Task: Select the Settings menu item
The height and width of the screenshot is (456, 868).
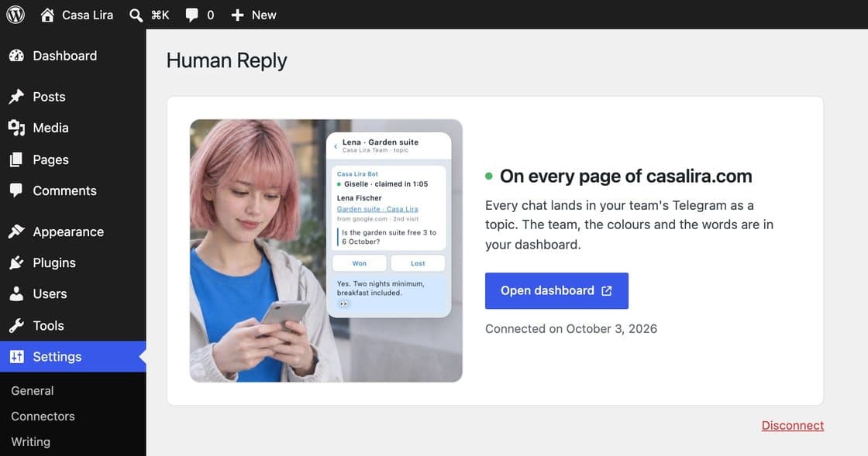Action: coord(73,356)
